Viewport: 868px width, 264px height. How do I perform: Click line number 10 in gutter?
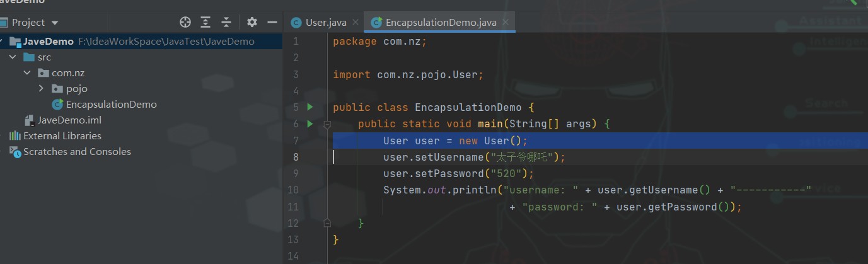click(293, 190)
